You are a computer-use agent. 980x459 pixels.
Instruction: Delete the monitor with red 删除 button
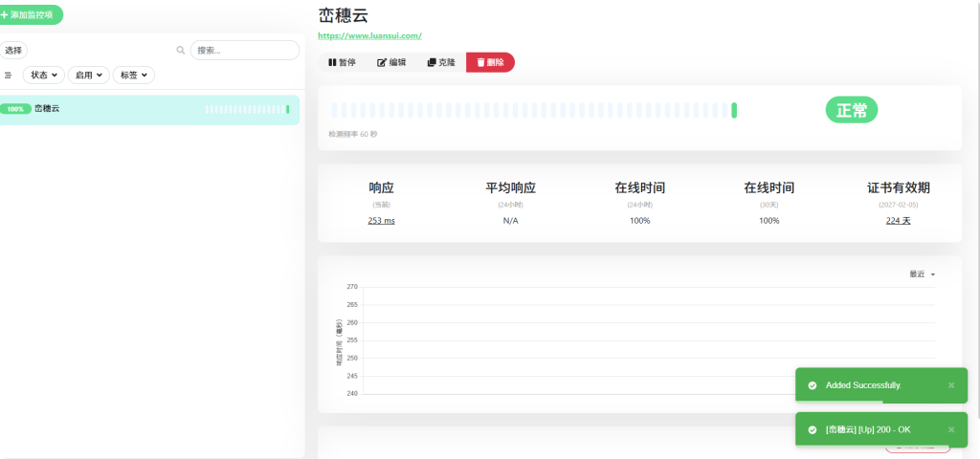(491, 62)
